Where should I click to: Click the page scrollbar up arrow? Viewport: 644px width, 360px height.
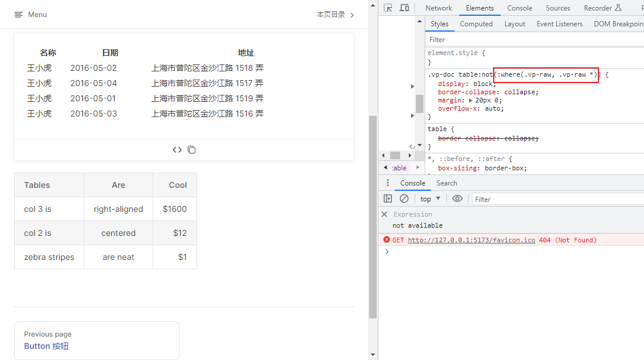point(373,5)
